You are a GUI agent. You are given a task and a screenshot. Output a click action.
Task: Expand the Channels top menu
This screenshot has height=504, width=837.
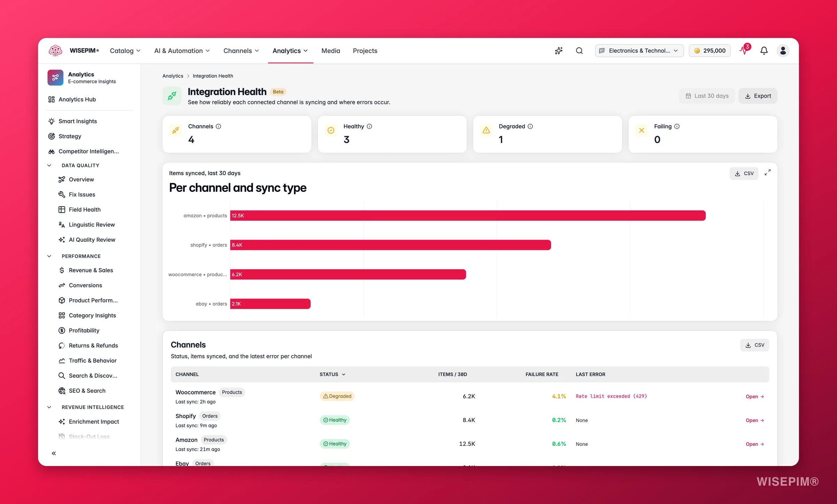point(241,51)
